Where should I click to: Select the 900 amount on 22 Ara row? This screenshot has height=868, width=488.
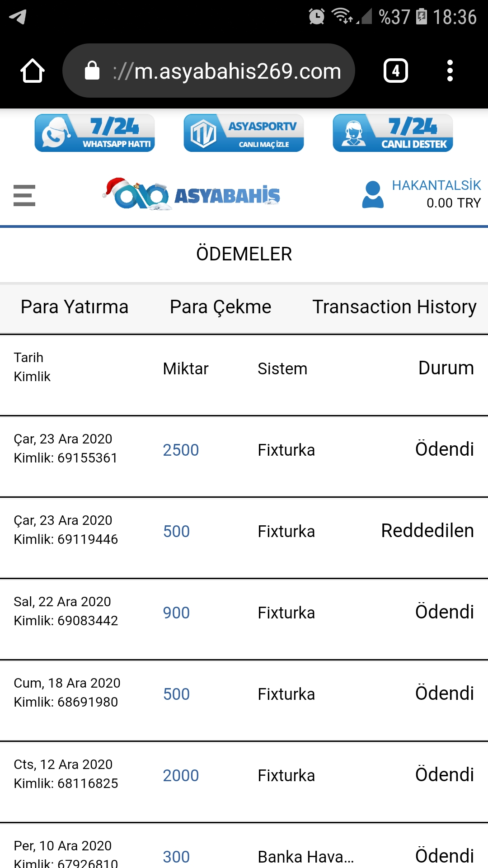[176, 613]
